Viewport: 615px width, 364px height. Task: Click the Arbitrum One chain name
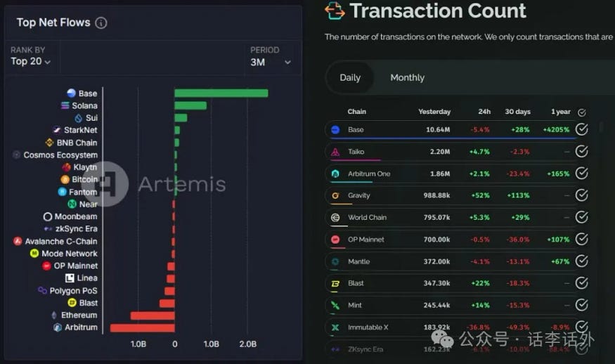click(x=369, y=174)
